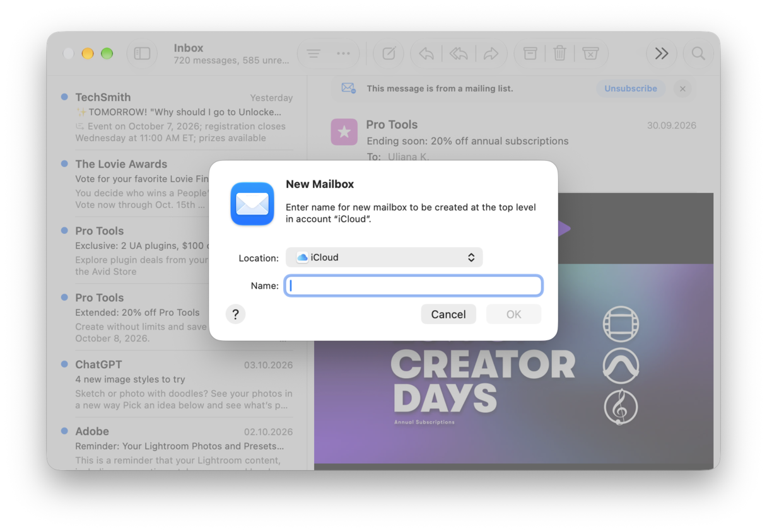Viewport: 767px width, 532px height.
Task: Open the Location iCloud dropdown
Action: [x=384, y=257]
